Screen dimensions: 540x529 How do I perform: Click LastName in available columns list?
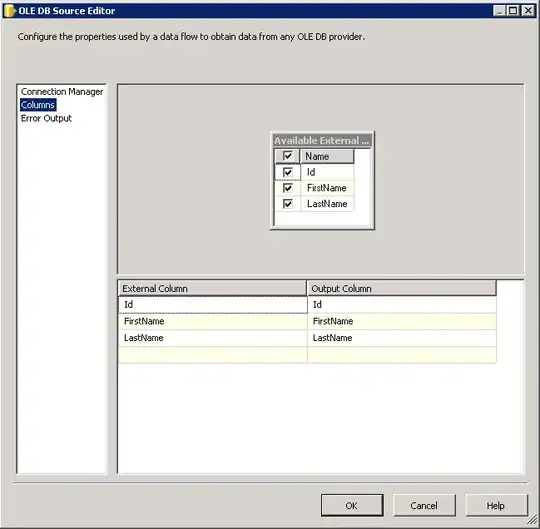(327, 204)
